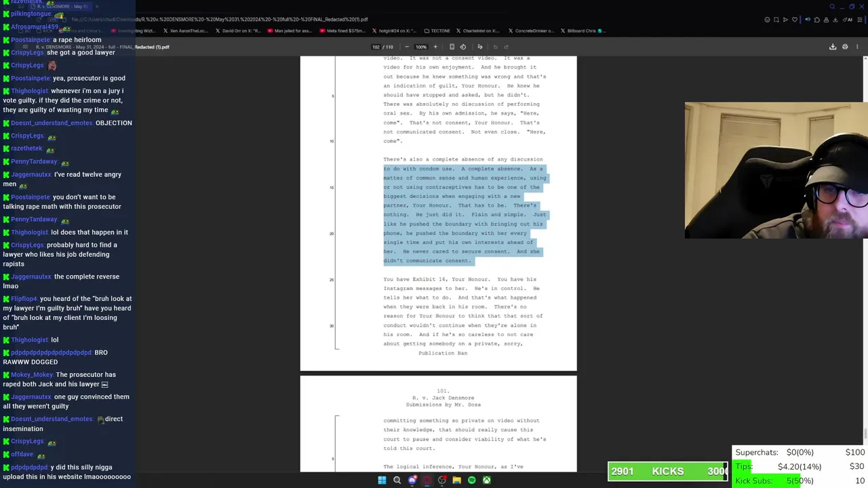Print the PDF document
Viewport: 868px width, 488px height.
tap(845, 47)
